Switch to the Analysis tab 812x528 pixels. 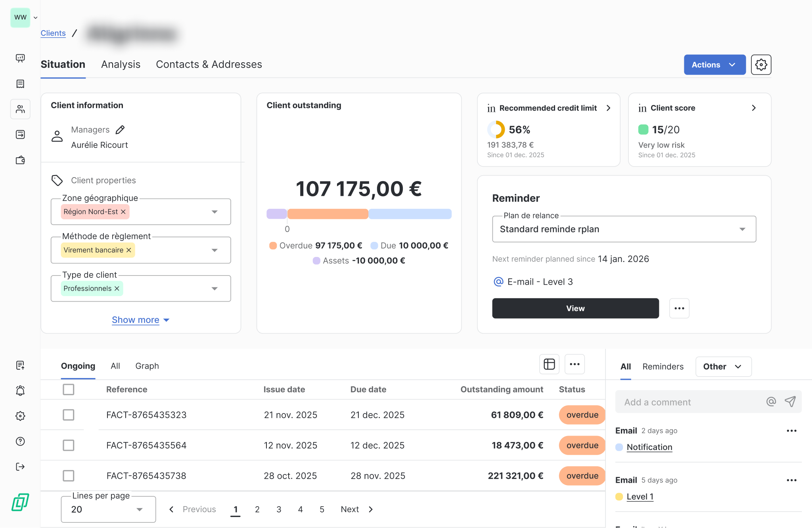pos(121,65)
